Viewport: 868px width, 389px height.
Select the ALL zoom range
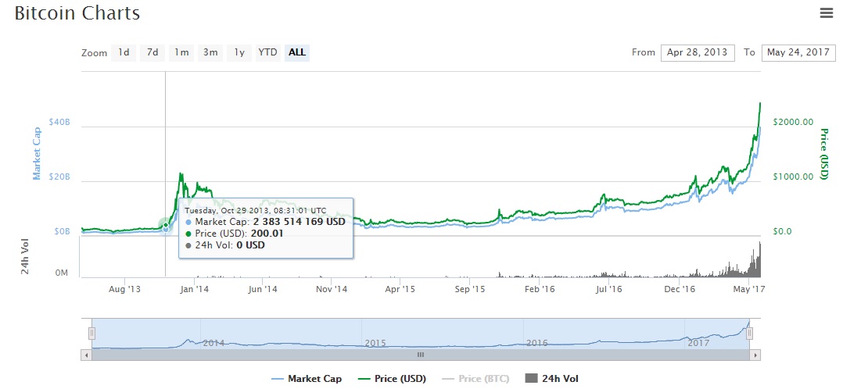(296, 52)
